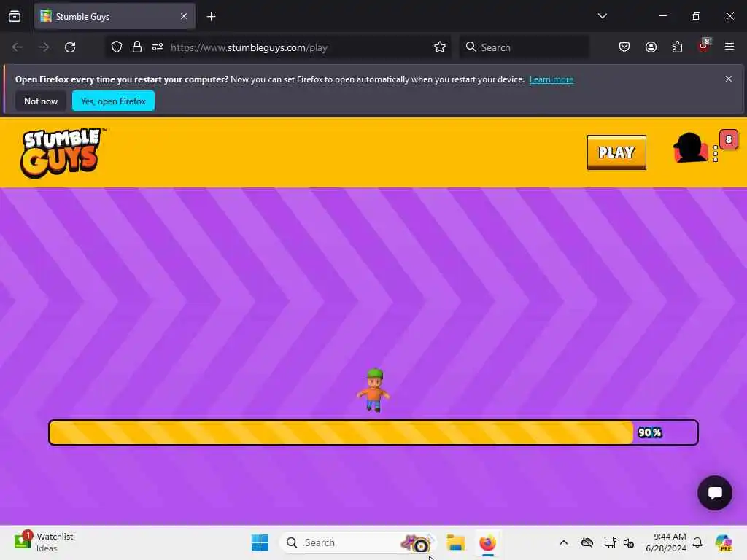Viewport: 747px width, 560px height.
Task: Open Firefox application hamburger menu
Action: tap(729, 47)
